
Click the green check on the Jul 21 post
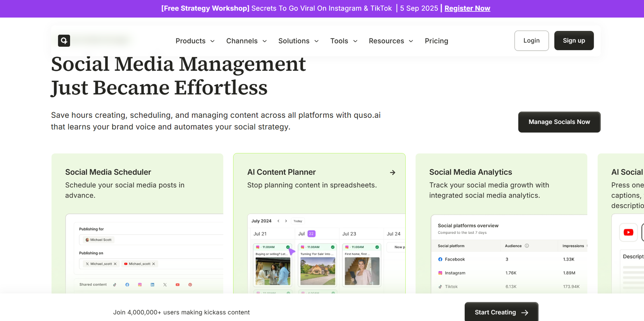pyautogui.click(x=288, y=247)
